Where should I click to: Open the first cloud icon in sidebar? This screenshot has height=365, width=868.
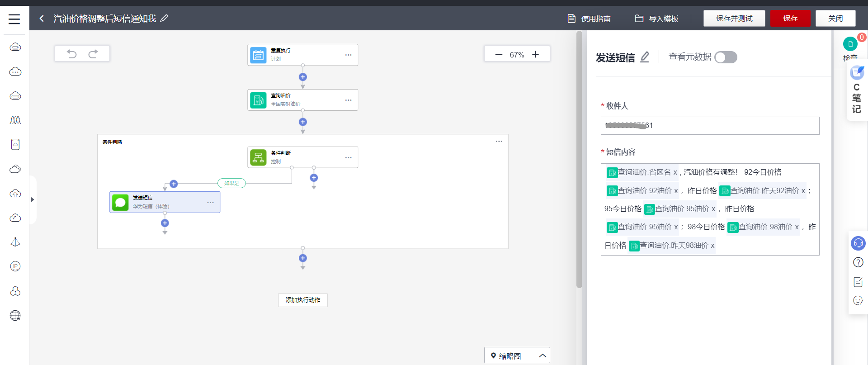point(15,47)
